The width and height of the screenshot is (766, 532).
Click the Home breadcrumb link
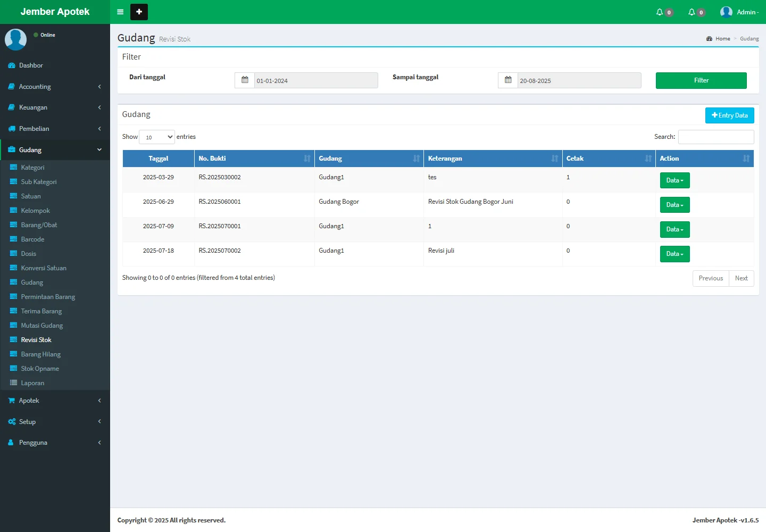pos(722,39)
